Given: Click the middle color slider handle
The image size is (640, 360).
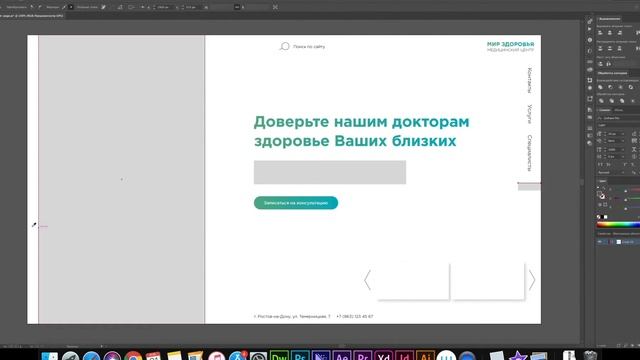Looking at the screenshot, I should (626, 200).
